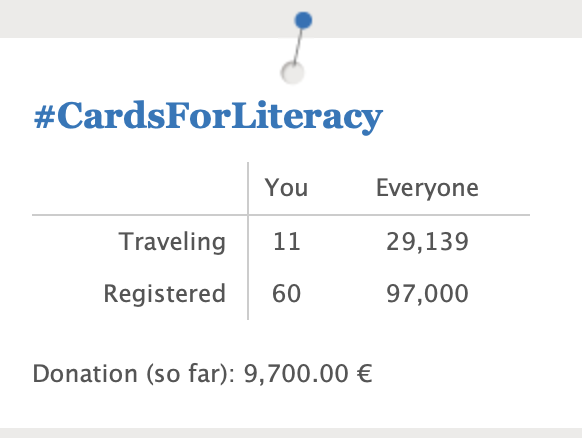
Task: Click the hash symbol in the title
Action: point(45,118)
